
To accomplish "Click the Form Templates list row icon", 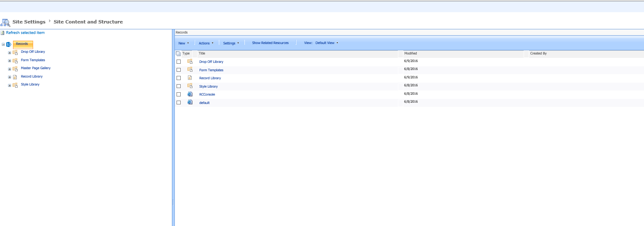I will (190, 70).
